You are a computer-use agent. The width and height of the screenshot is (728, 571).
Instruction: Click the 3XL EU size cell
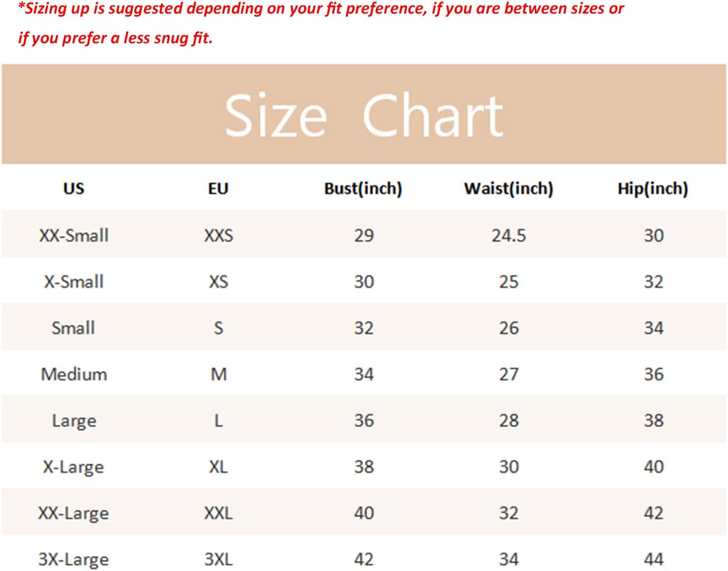218,559
